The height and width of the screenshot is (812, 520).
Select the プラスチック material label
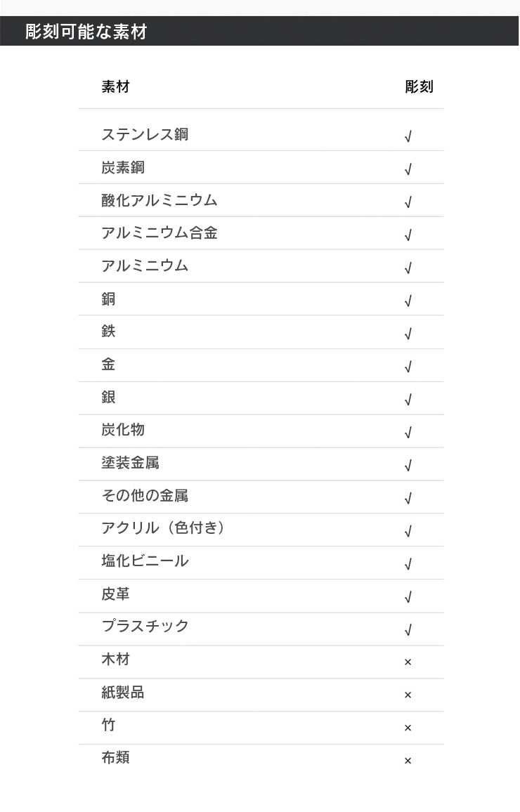(145, 626)
